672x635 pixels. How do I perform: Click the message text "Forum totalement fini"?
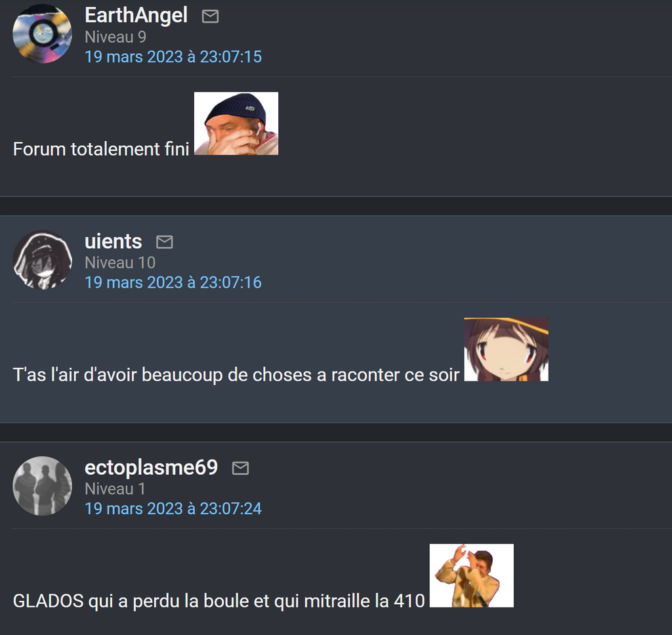[x=101, y=149]
